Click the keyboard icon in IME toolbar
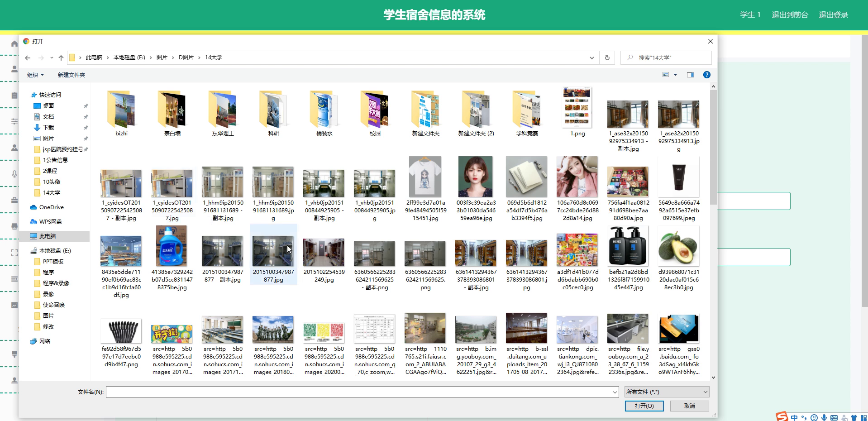Screen dimensions: 868x421 [834, 417]
